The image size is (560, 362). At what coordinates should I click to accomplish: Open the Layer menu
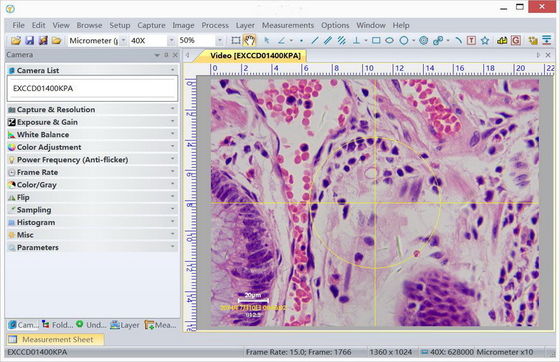click(245, 25)
